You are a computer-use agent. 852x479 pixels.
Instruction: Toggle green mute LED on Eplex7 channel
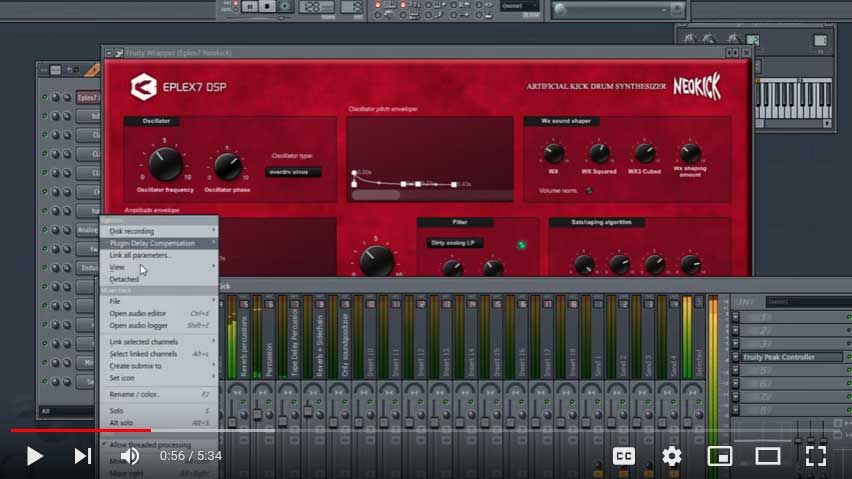tap(45, 97)
